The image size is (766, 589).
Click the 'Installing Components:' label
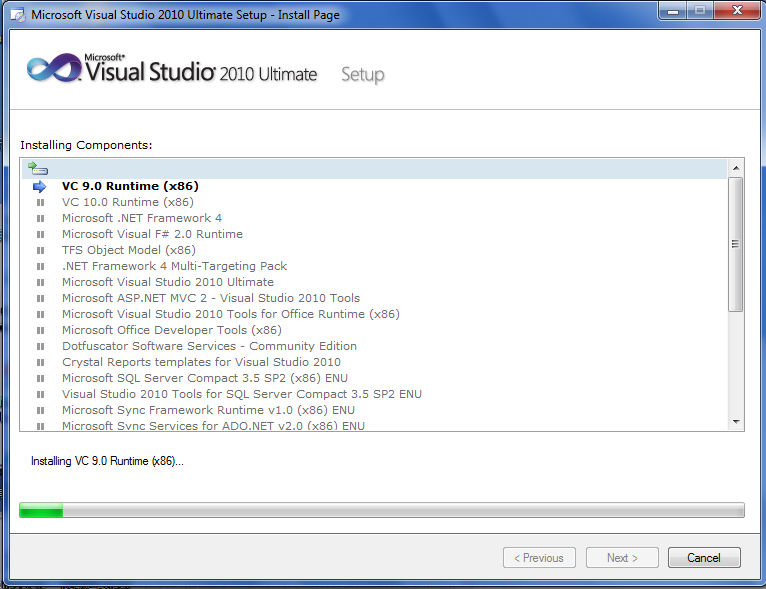(x=86, y=145)
